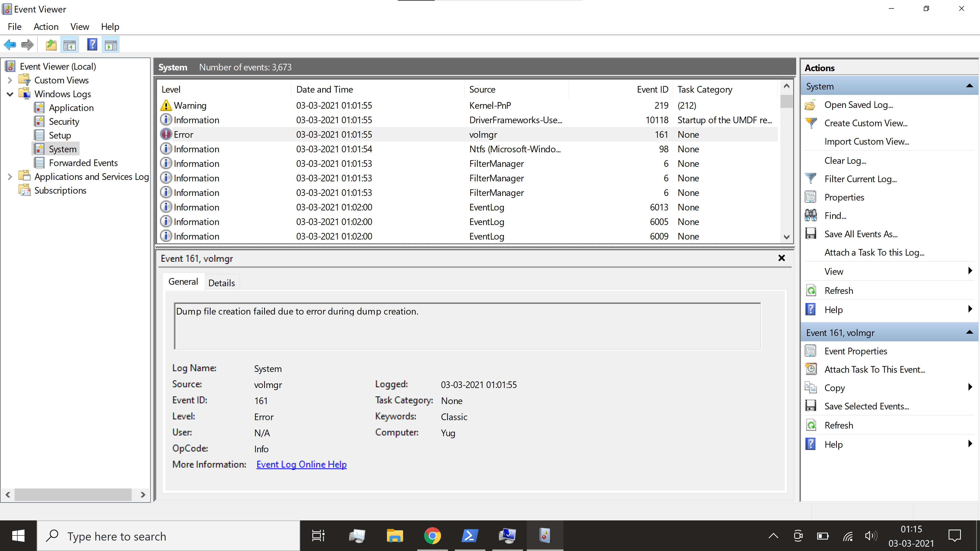Expand the Custom Views tree node
Viewport: 980px width, 551px height.
coord(10,80)
